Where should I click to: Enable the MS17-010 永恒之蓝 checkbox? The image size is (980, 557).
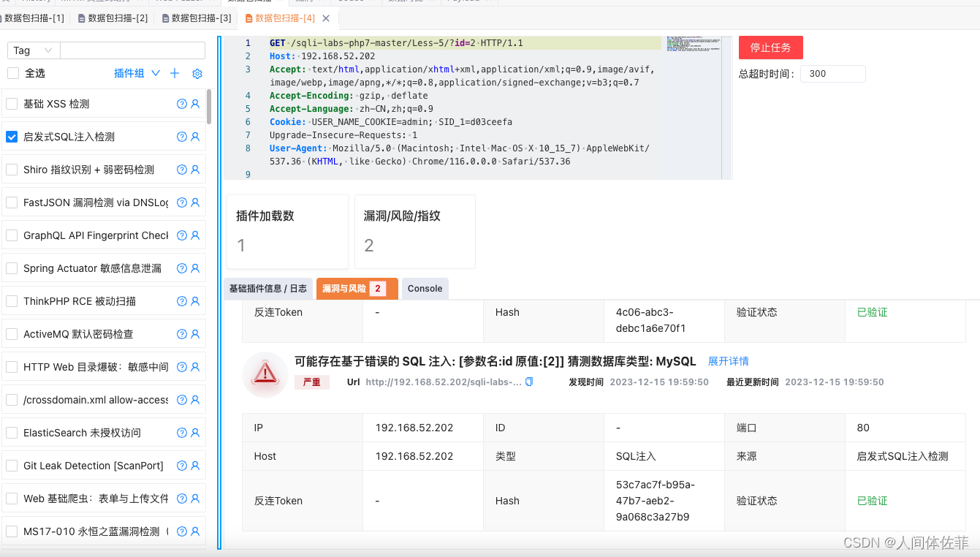(12, 531)
